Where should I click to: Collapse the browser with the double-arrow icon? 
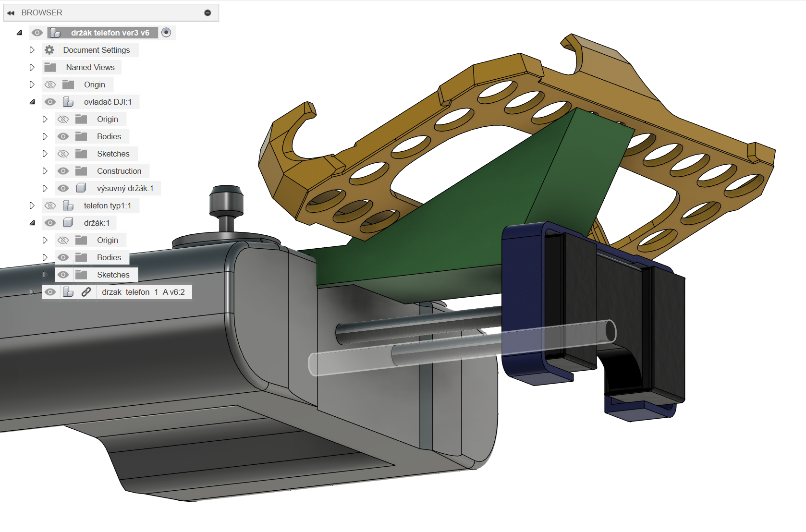pyautogui.click(x=11, y=13)
